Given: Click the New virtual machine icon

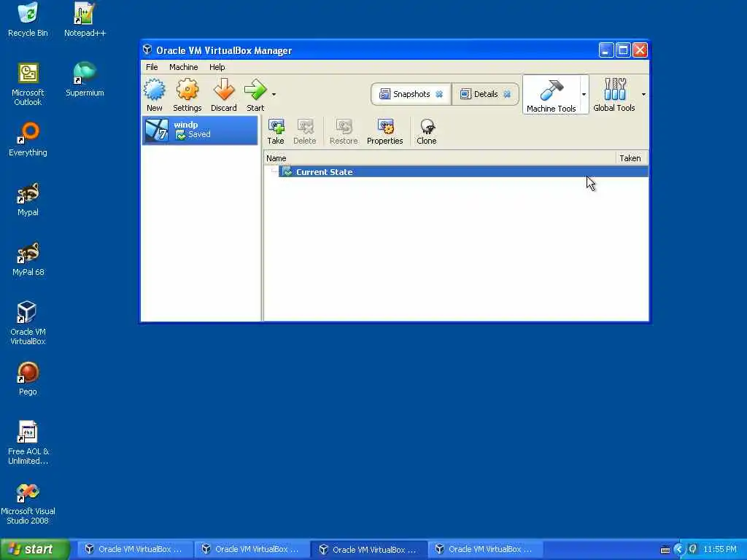Looking at the screenshot, I should tap(155, 95).
